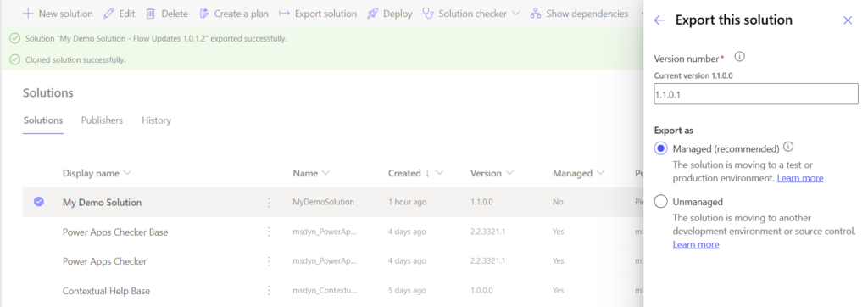Click the Cloned solution successfully message
This screenshot has width=868, height=307.
[x=75, y=59]
